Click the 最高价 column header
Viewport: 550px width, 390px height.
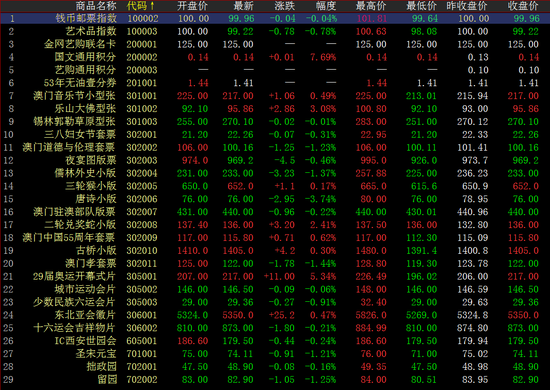coord(371,6)
